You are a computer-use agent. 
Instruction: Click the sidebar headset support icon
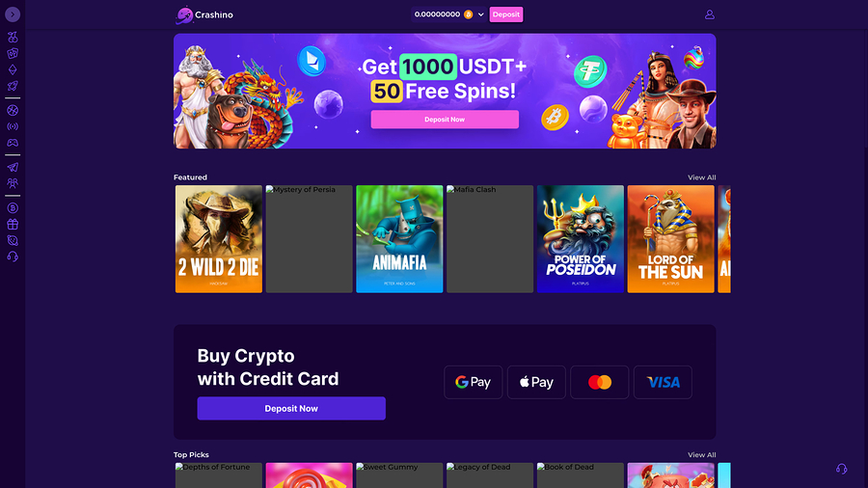coord(13,257)
